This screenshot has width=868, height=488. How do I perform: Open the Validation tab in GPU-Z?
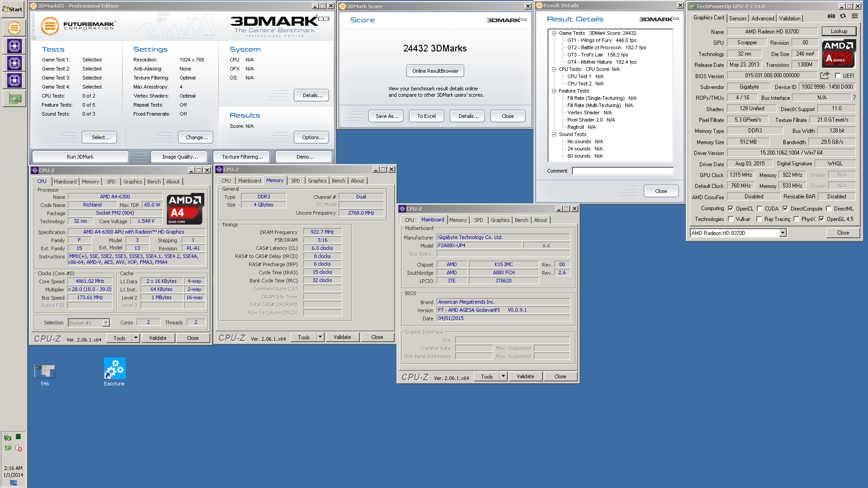click(x=790, y=19)
